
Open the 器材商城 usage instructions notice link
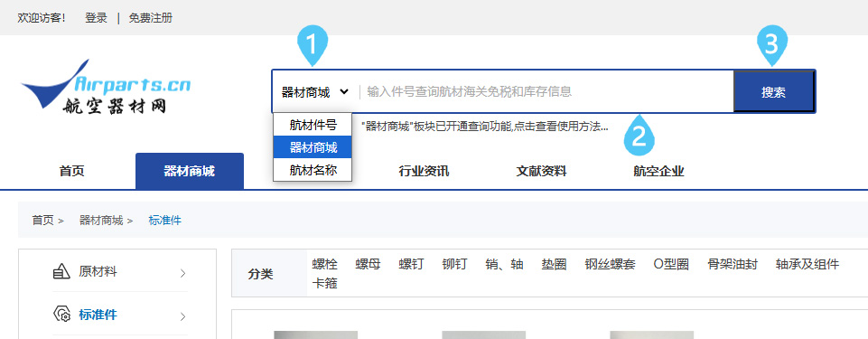(x=484, y=127)
